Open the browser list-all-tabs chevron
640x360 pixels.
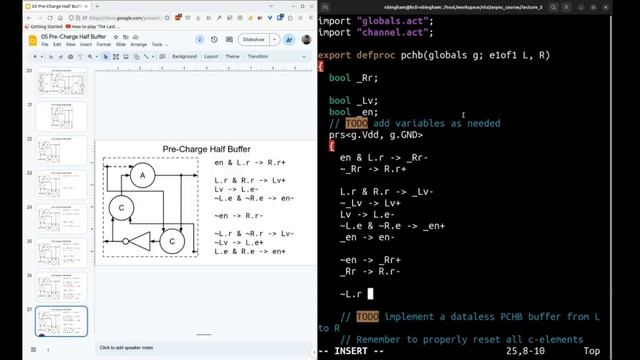(x=271, y=7)
